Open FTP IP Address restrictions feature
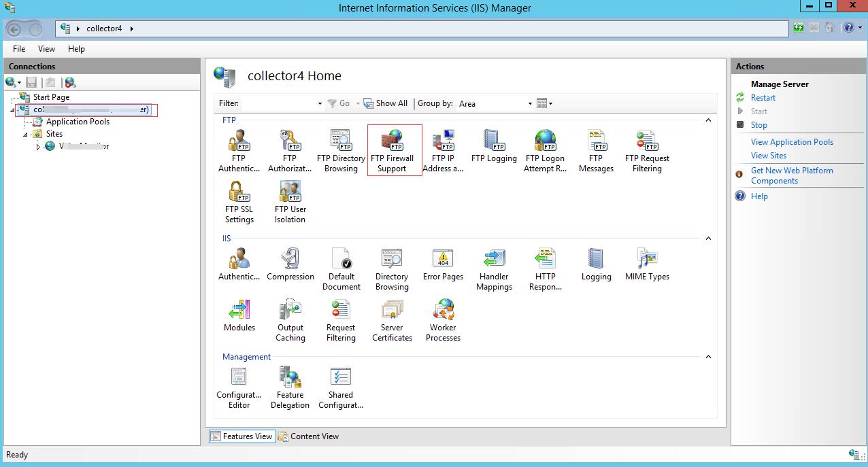Viewport: 868px width, 467px height. point(443,151)
